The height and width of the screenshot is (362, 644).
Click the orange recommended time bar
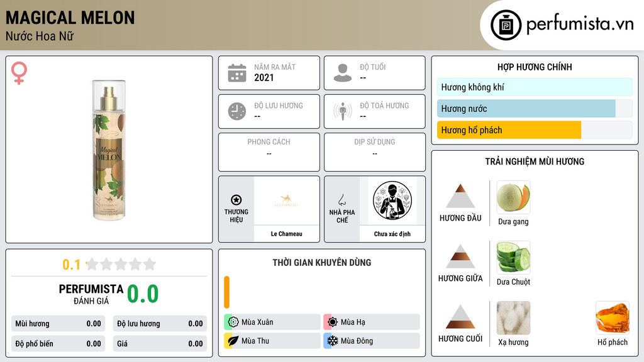pyautogui.click(x=226, y=292)
